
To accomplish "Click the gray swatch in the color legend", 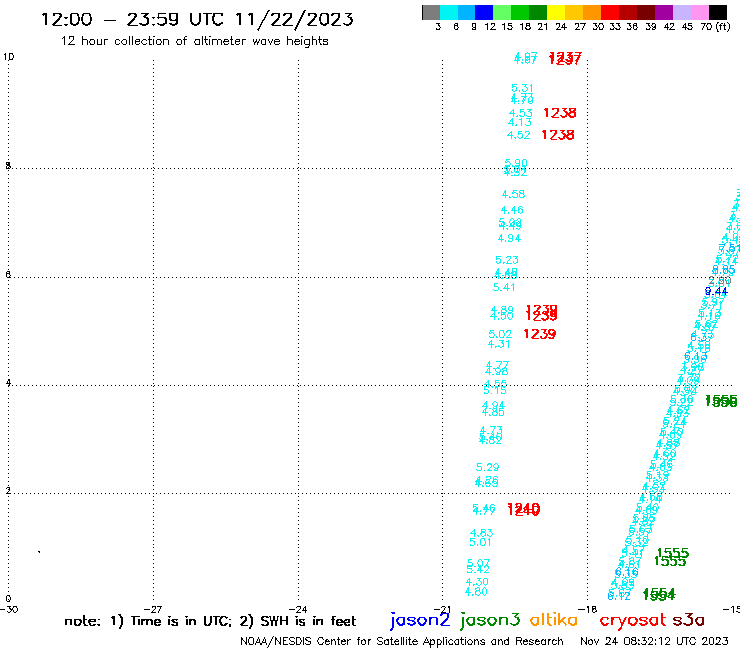I will coord(431,12).
